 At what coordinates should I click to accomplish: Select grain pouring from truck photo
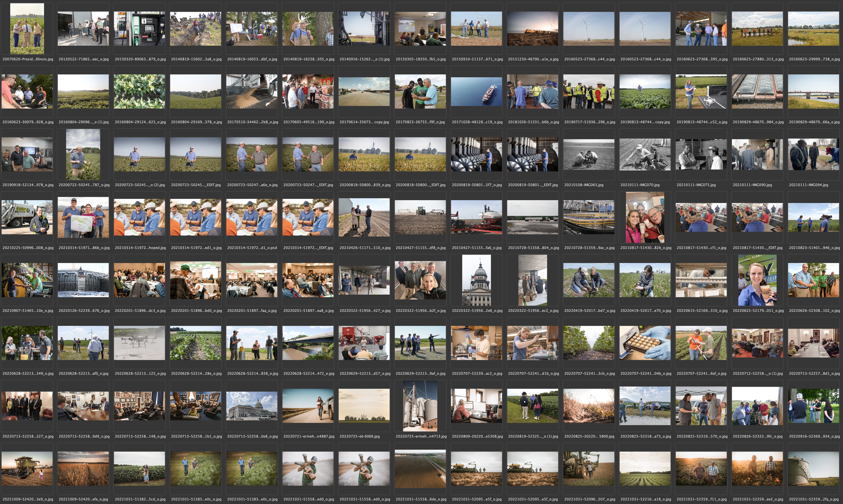252,92
